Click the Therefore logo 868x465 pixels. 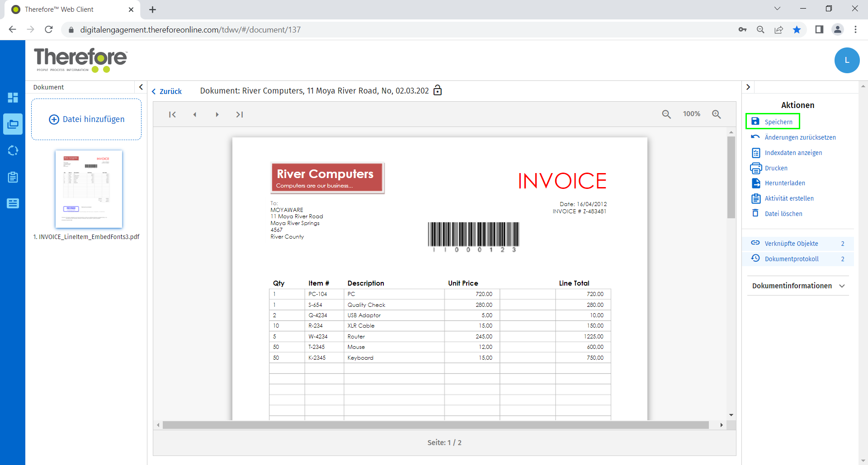[80, 60]
